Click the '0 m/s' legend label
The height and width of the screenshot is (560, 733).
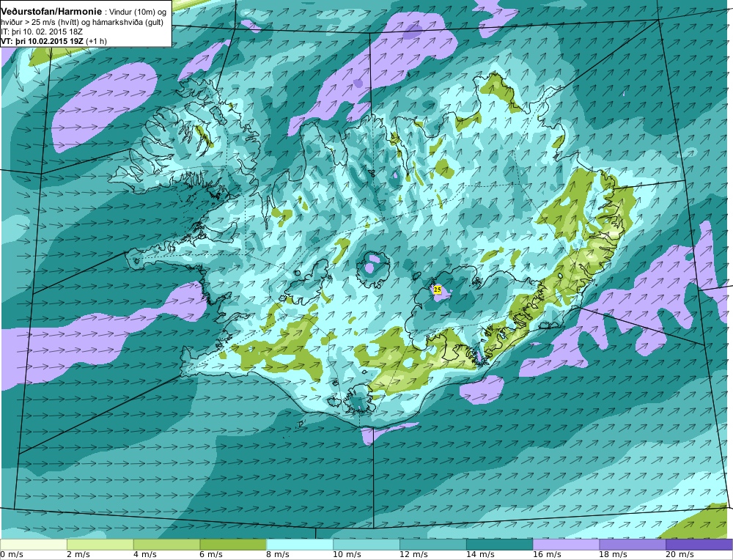(x=12, y=555)
